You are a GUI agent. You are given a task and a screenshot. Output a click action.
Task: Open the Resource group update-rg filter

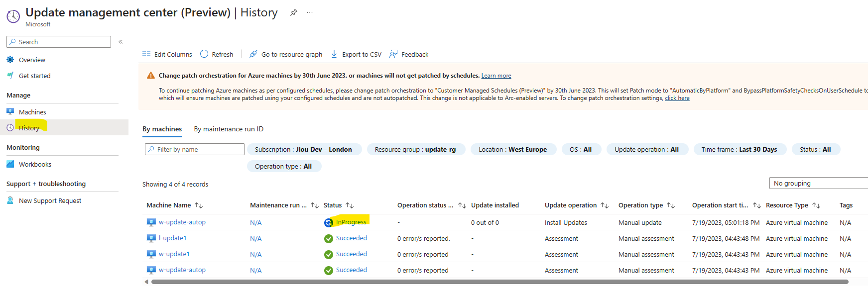click(415, 149)
